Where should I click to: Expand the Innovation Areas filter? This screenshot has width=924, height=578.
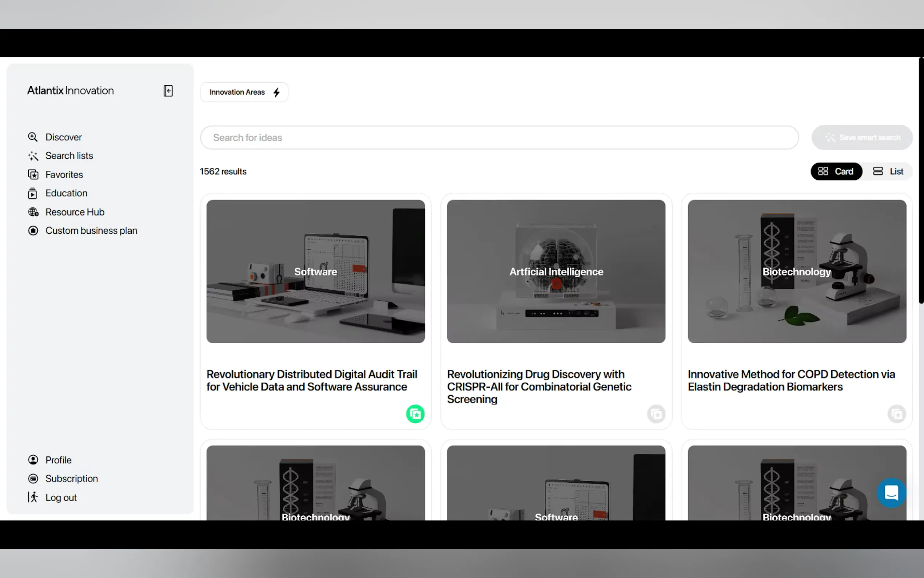(x=244, y=92)
